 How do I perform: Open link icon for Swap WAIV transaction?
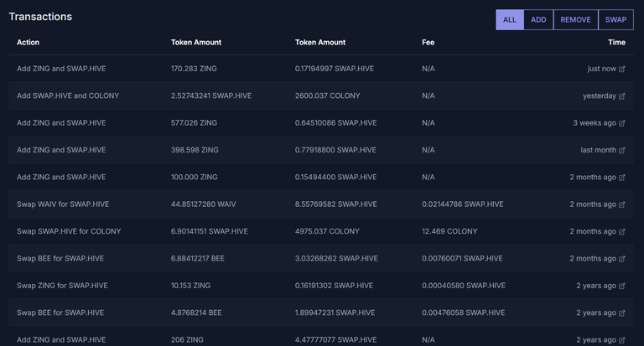(x=622, y=204)
